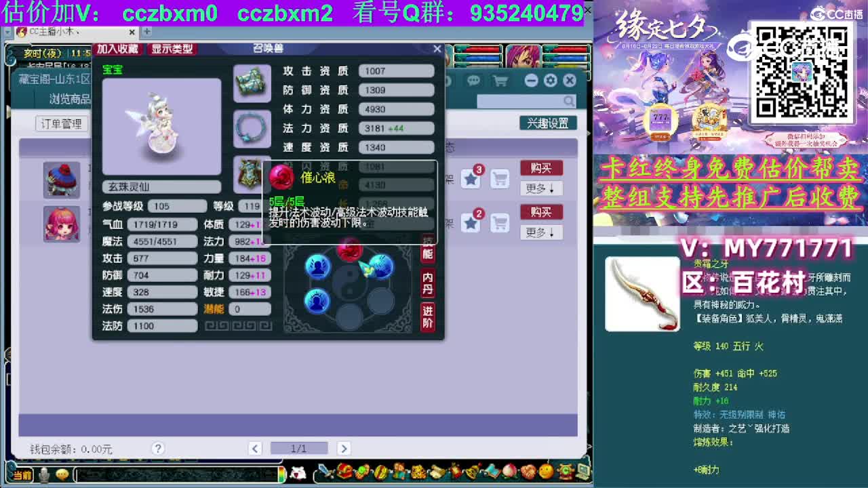This screenshot has height=488, width=868.
Task: Open the sword icon in bottom toolbar
Action: click(325, 472)
